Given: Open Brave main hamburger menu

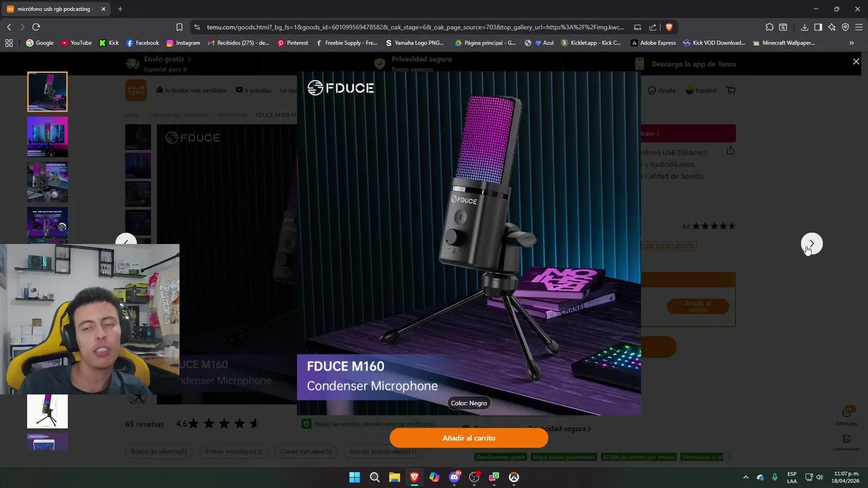Looking at the screenshot, I should 859,27.
